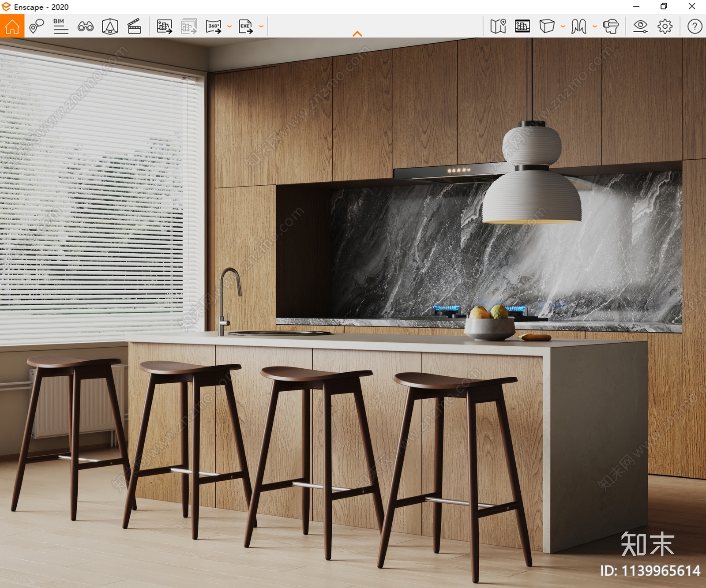Open view management binoculars icon
This screenshot has width=706, height=588.
(x=86, y=26)
